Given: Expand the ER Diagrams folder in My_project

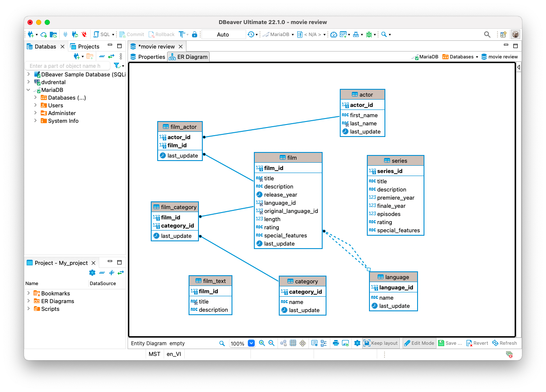Looking at the screenshot, I should coord(28,301).
